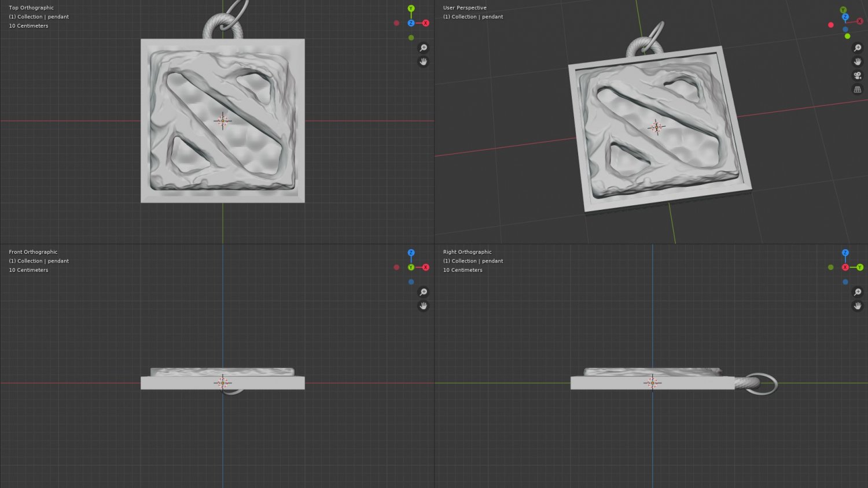Click the 'Front Orthographic' view label
The width and height of the screenshot is (868, 488).
(x=33, y=252)
